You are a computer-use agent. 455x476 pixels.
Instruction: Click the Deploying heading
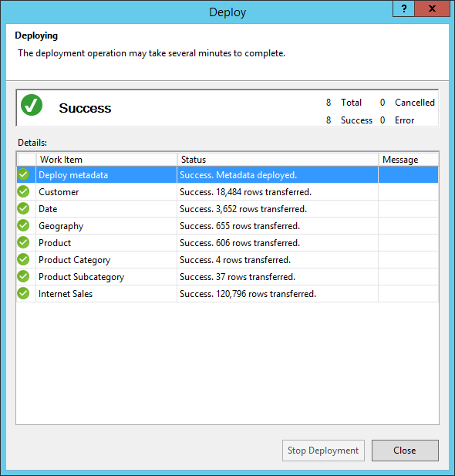(36, 35)
